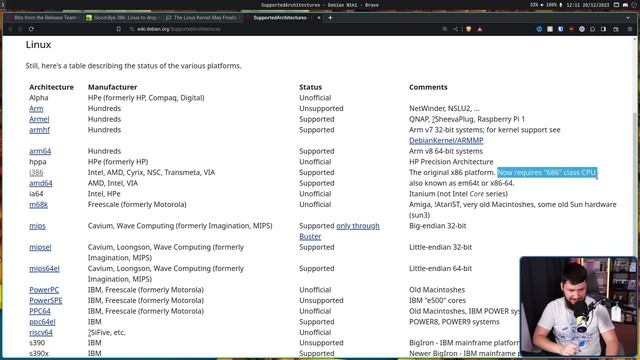Click 'hppa' in the architecture column
The width and height of the screenshot is (640, 360).
pyautogui.click(x=38, y=162)
